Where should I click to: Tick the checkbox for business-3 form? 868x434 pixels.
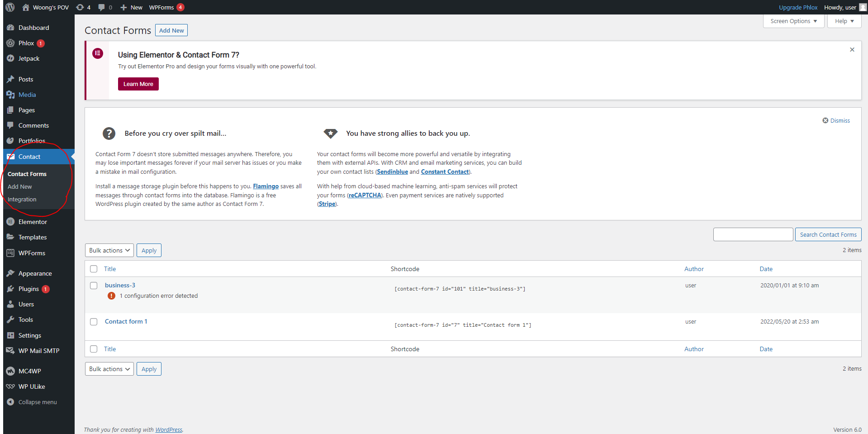[94, 286]
